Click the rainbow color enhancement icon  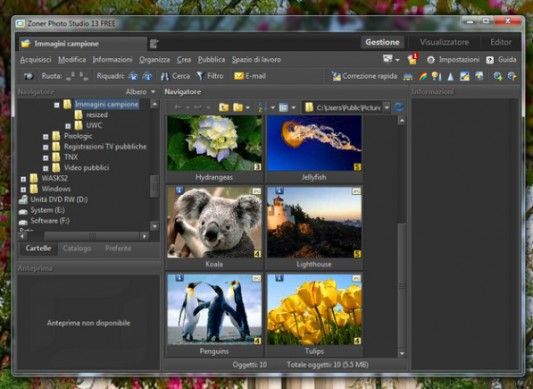click(423, 77)
